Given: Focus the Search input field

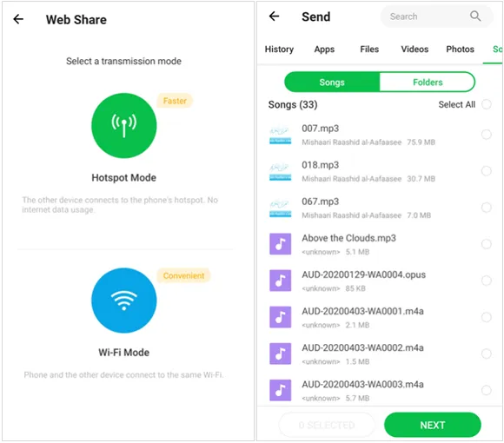Looking at the screenshot, I should tap(436, 16).
